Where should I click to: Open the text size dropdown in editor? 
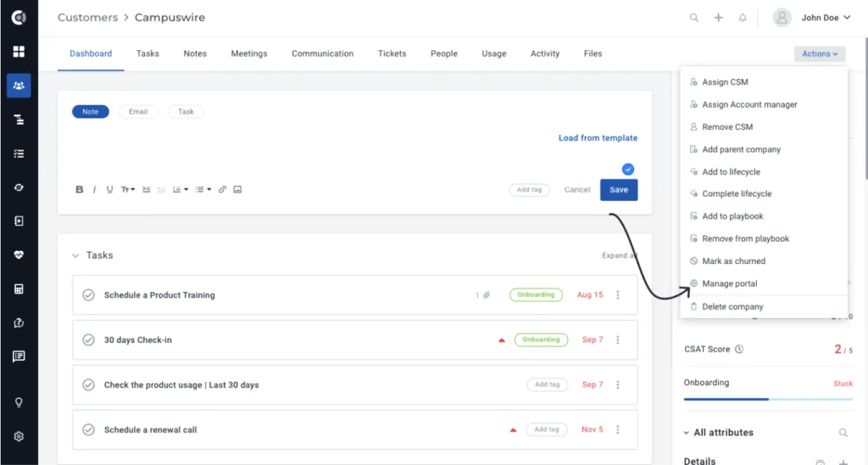coord(128,189)
